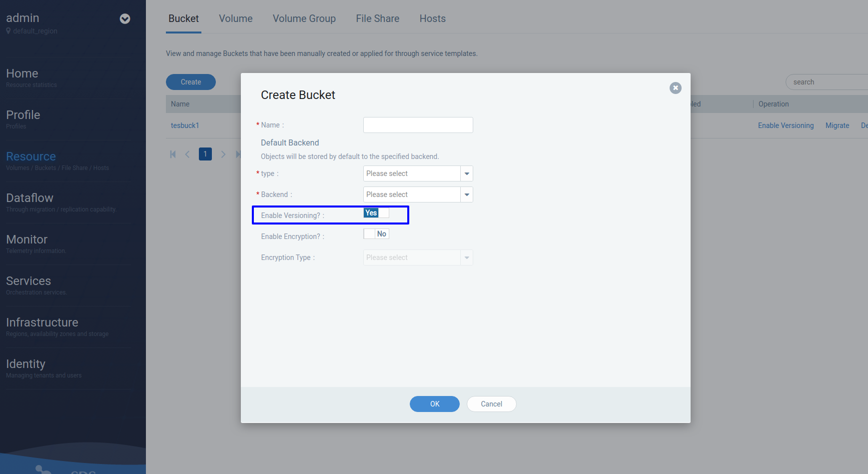Turn on the Enable Encryption toggle
868x474 pixels.
376,233
